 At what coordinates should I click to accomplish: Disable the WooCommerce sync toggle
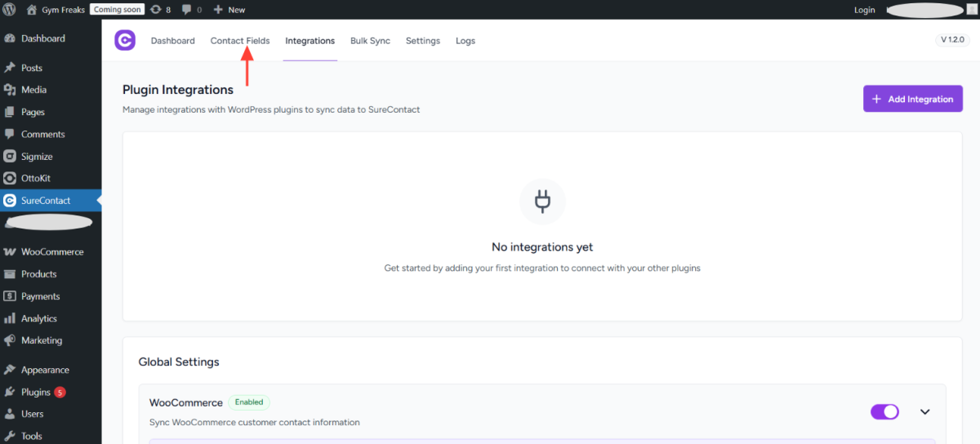coord(884,411)
